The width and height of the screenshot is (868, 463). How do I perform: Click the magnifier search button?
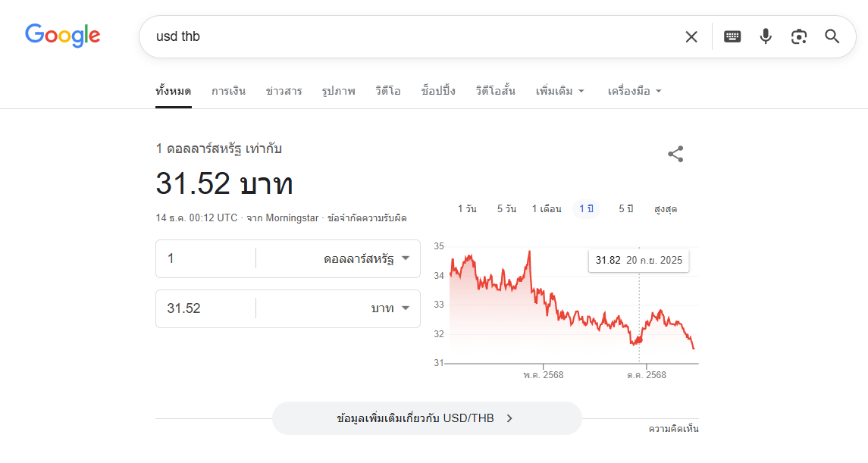point(832,36)
